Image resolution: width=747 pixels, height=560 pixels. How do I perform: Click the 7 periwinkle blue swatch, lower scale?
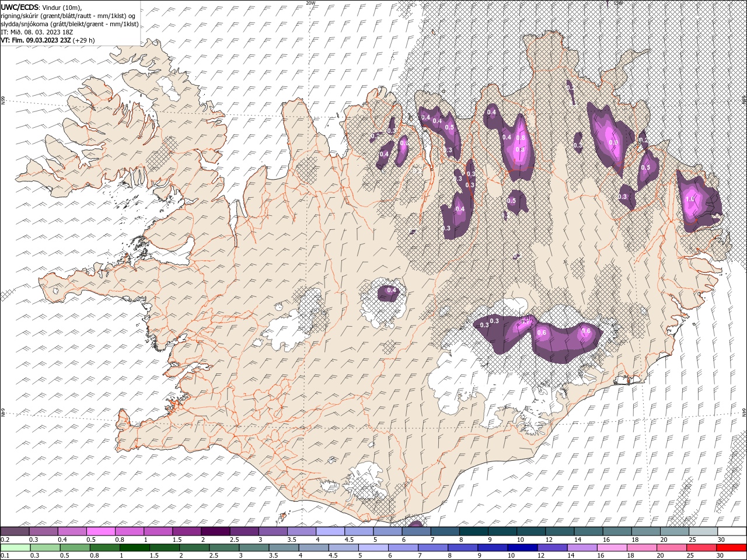pos(432,548)
